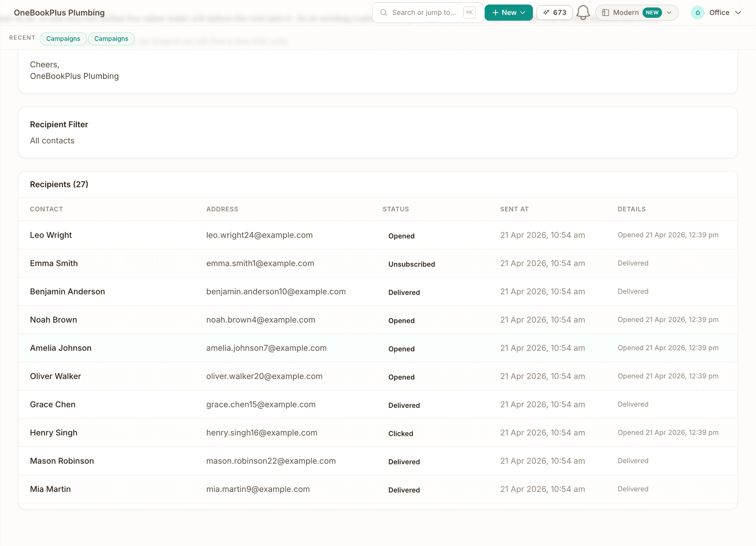Click grace.chen15@example.com address
Image resolution: width=756 pixels, height=546 pixels.
pyautogui.click(x=261, y=404)
